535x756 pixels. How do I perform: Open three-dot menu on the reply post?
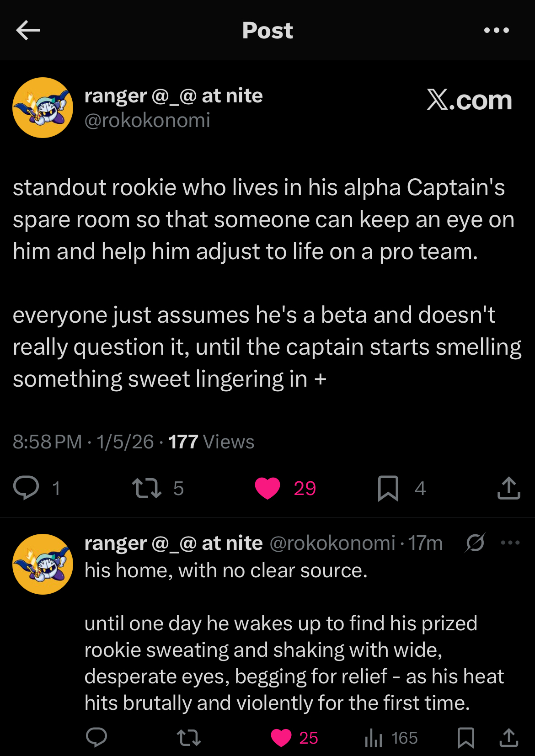510,543
